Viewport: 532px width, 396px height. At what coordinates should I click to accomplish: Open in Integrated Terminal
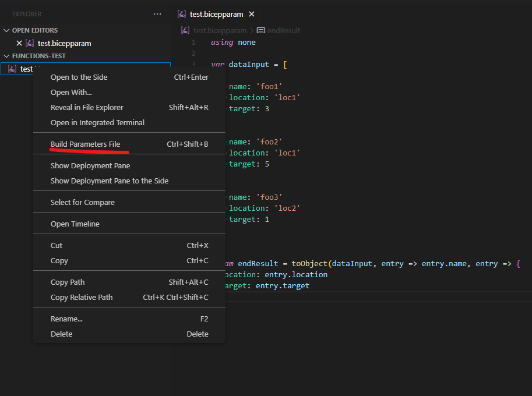click(x=97, y=122)
